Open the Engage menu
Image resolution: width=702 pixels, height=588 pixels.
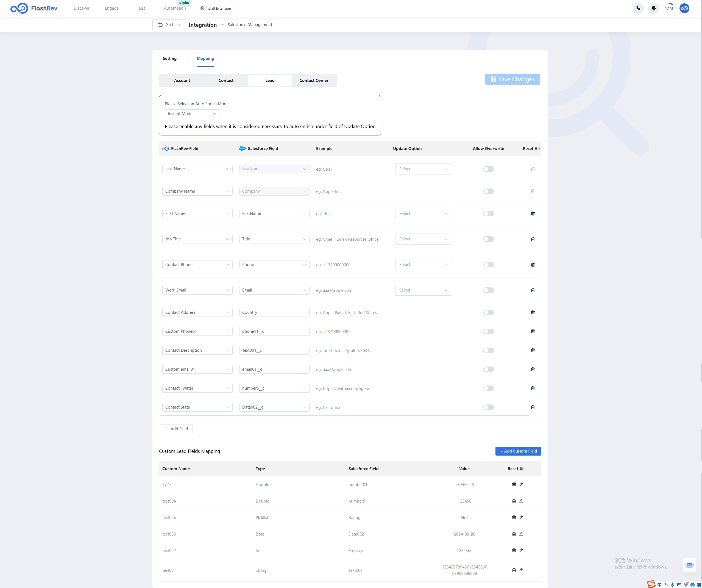click(112, 8)
